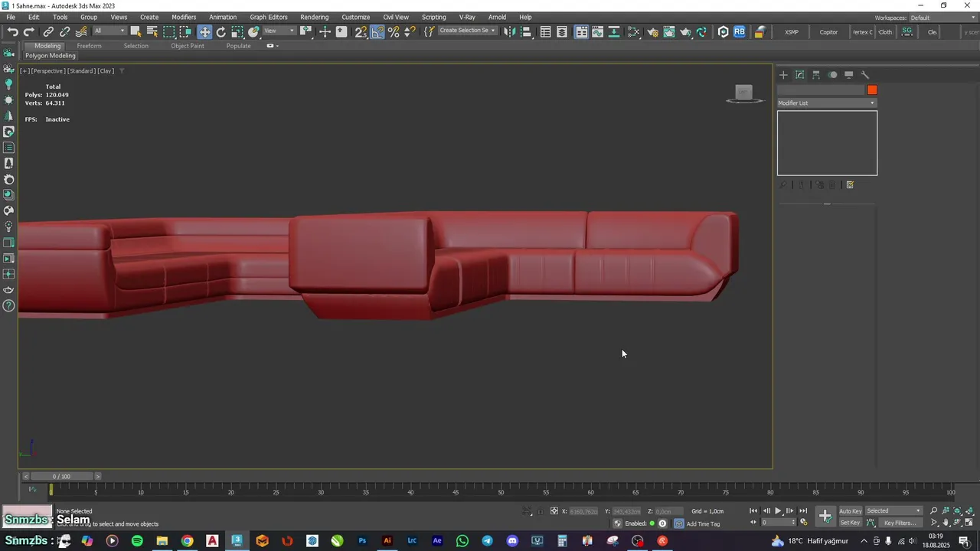Activate the Select and Rotate tool
Viewport: 980px width, 551px height.
pyautogui.click(x=221, y=31)
